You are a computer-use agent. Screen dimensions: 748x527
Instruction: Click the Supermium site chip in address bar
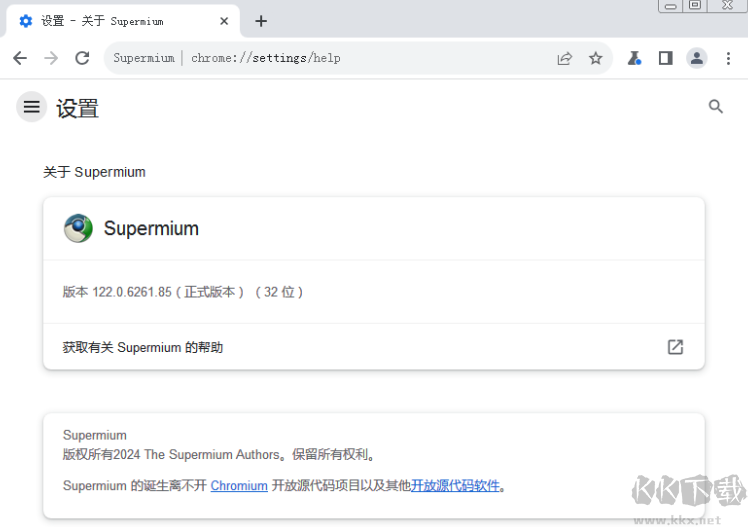(144, 58)
